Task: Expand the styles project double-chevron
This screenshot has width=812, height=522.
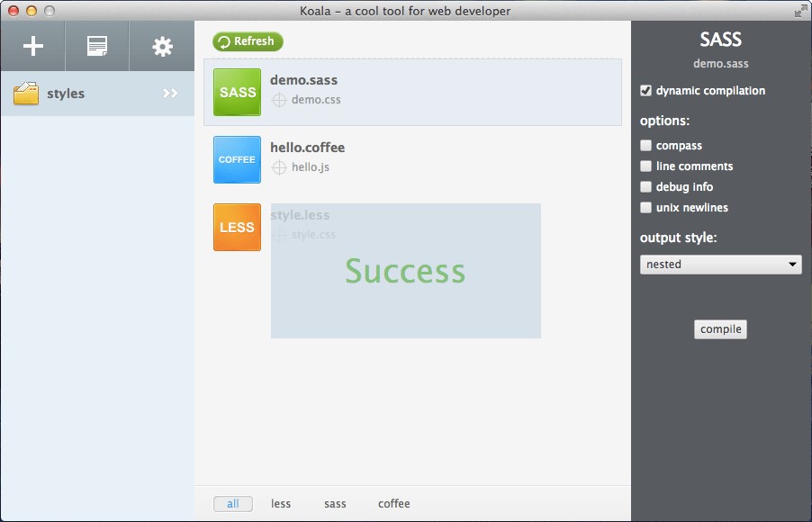Action: pyautogui.click(x=170, y=94)
